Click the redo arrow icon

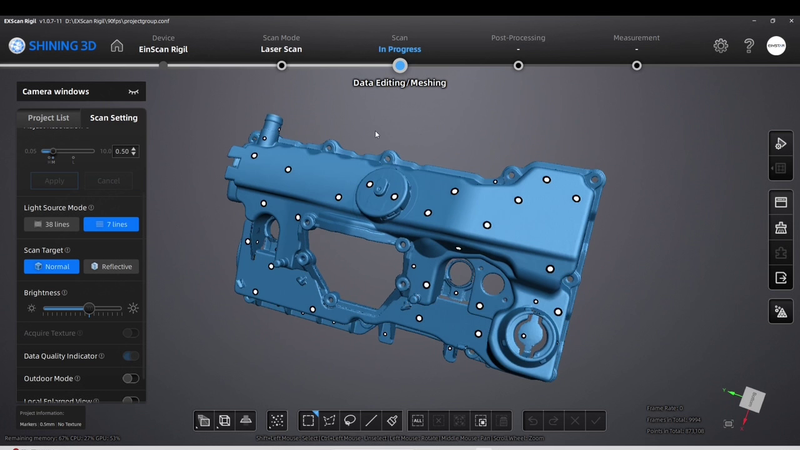554,421
